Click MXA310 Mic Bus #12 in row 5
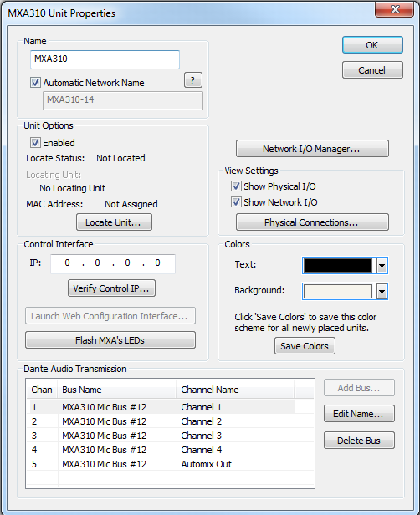 [105, 464]
